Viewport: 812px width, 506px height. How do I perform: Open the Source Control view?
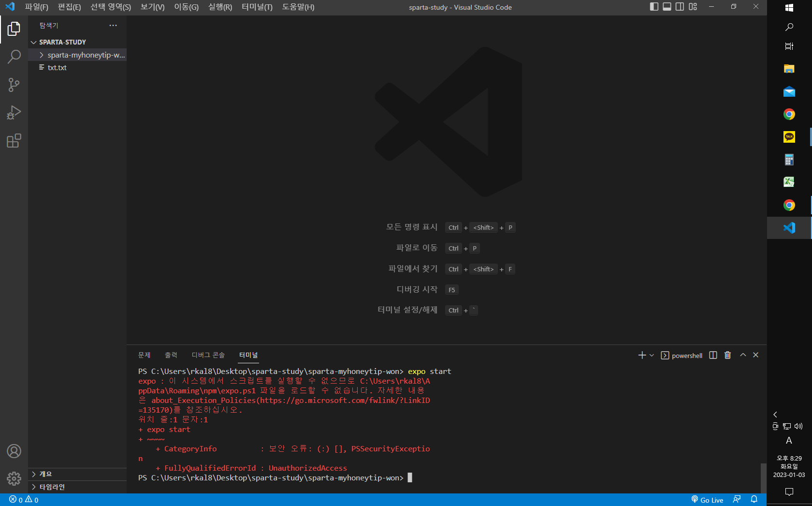pyautogui.click(x=14, y=85)
